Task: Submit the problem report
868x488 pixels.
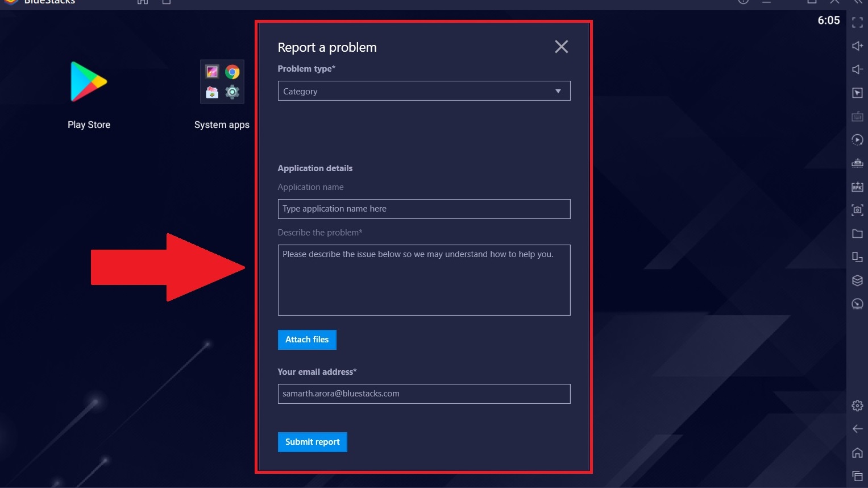Action: coord(312,442)
